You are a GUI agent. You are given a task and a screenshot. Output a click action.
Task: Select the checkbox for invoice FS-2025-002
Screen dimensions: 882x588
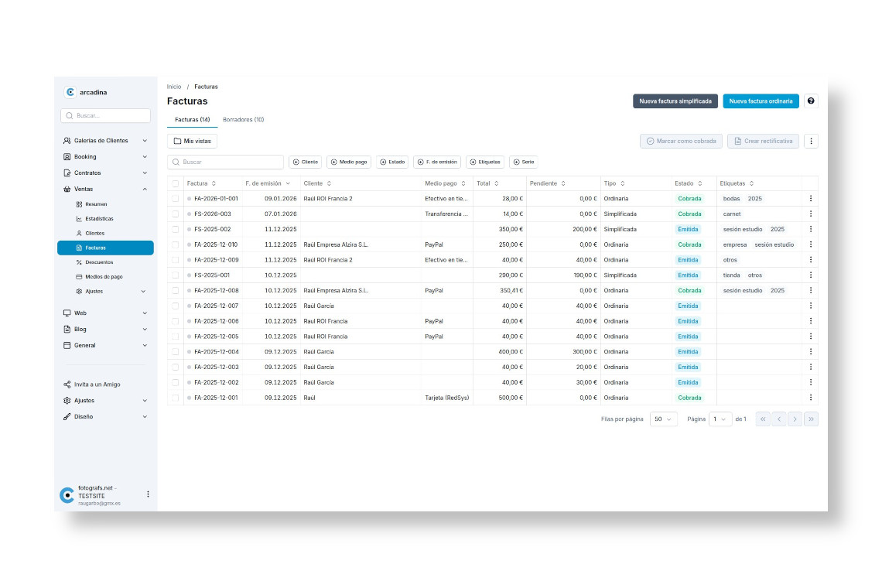[x=176, y=229]
